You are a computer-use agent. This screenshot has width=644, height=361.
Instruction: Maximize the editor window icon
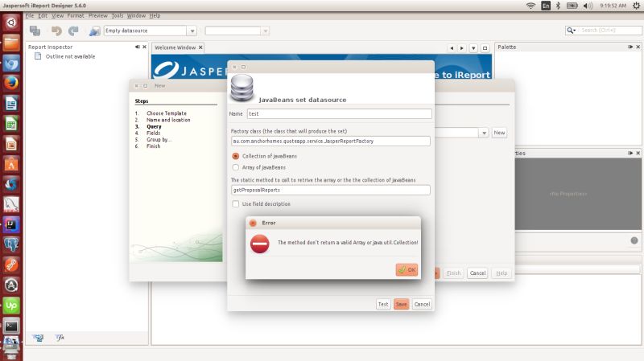[485, 48]
